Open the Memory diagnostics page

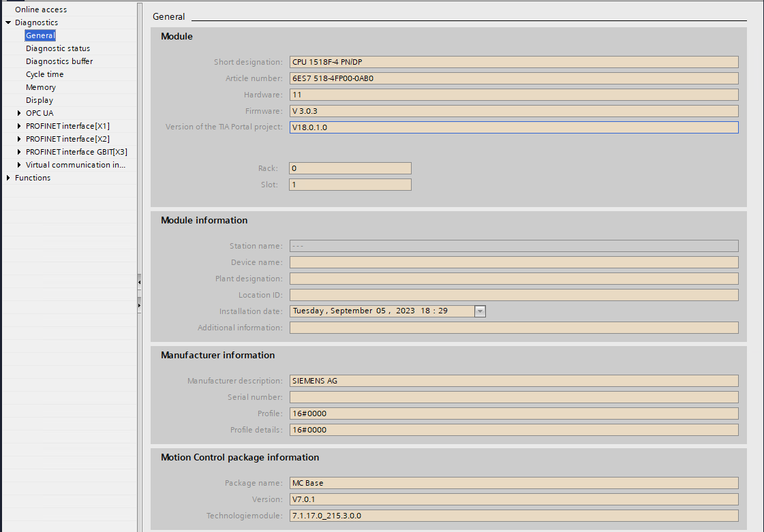click(41, 87)
